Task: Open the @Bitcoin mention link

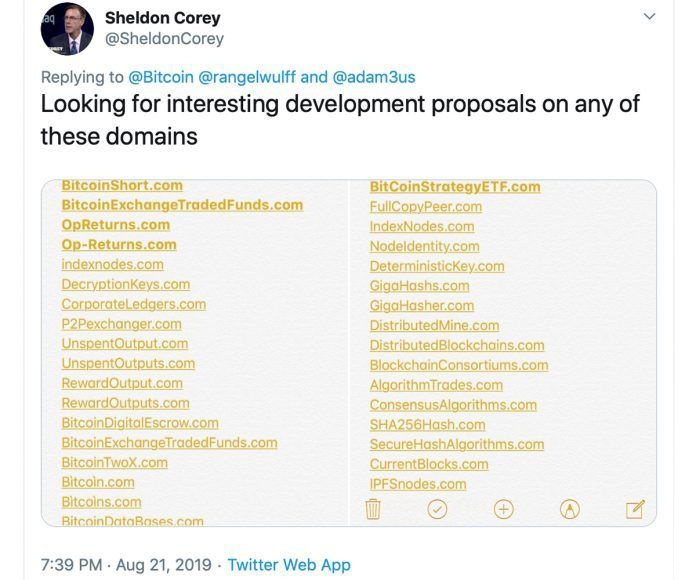Action: (161, 76)
